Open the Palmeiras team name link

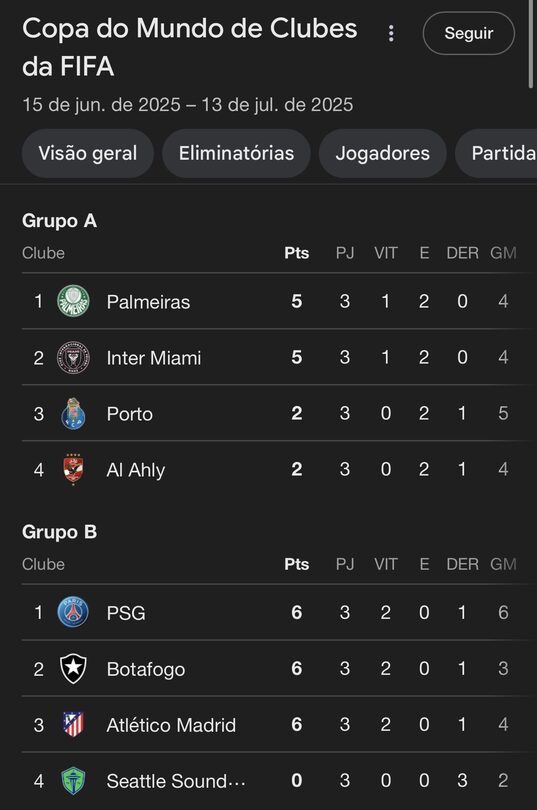148,302
